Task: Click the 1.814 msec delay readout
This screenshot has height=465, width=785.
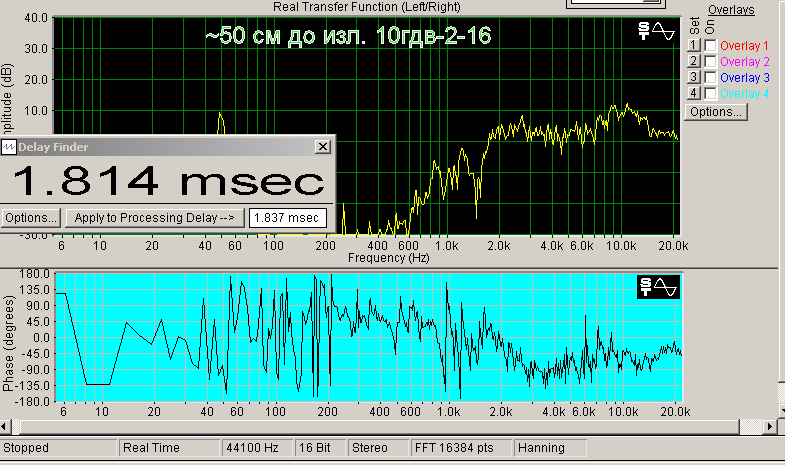Action: click(169, 181)
